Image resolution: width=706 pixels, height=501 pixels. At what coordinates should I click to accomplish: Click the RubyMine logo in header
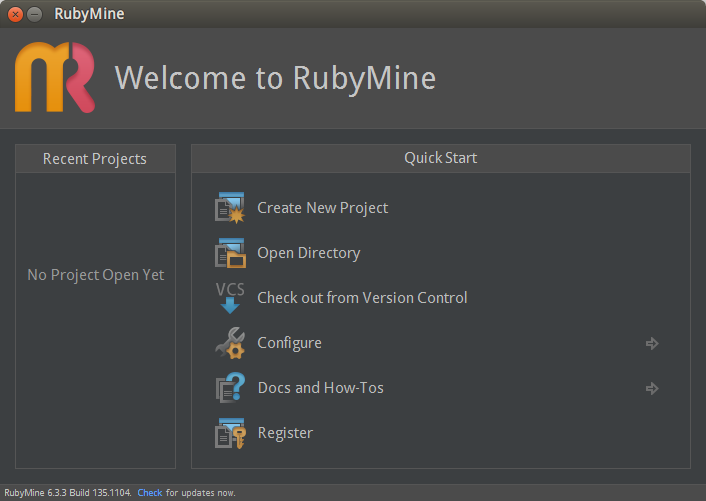pos(55,78)
